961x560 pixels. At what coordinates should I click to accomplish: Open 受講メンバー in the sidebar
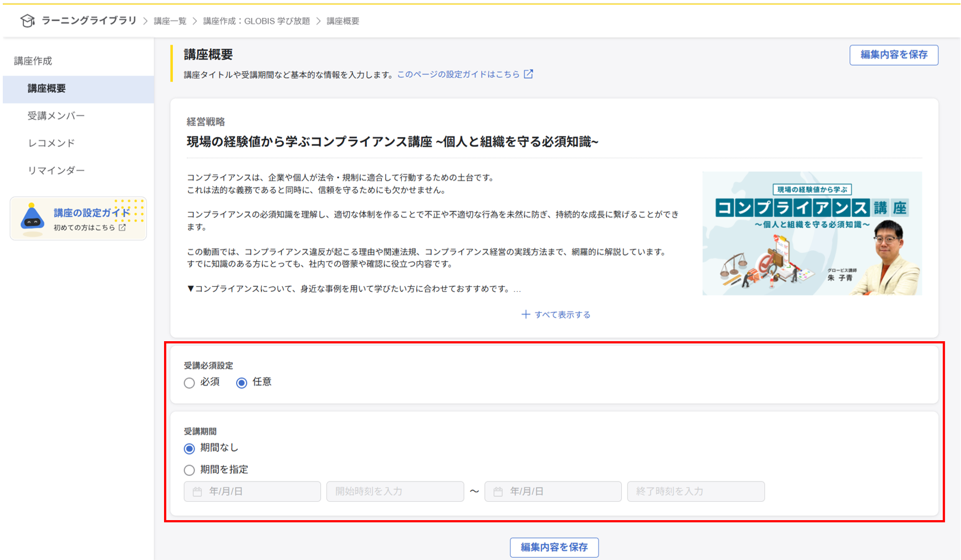click(x=56, y=116)
